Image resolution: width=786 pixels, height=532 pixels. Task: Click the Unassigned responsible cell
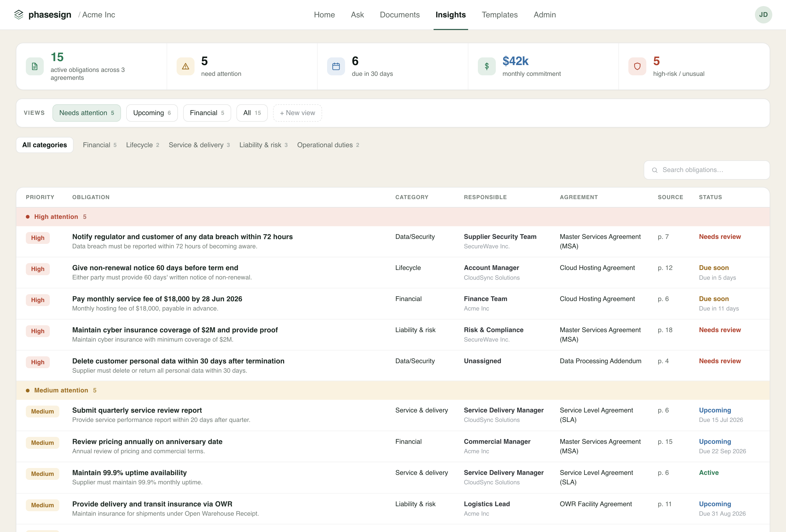(x=482, y=361)
